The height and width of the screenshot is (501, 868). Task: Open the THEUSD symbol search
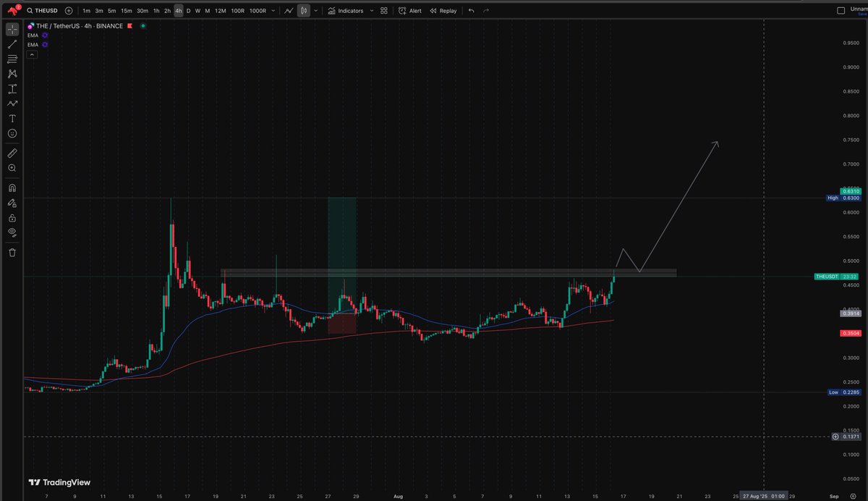(42, 11)
